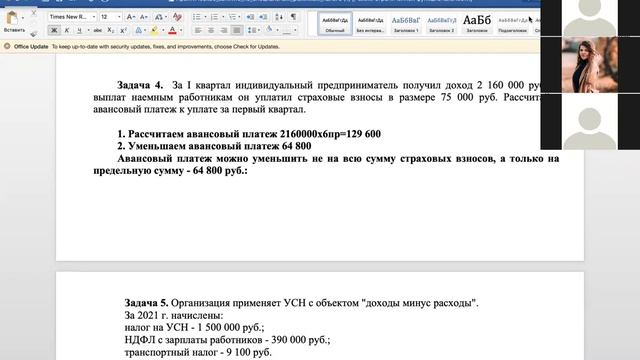Click the top participant avatar tile
The height and width of the screenshot is (360, 640).
coord(590,18)
